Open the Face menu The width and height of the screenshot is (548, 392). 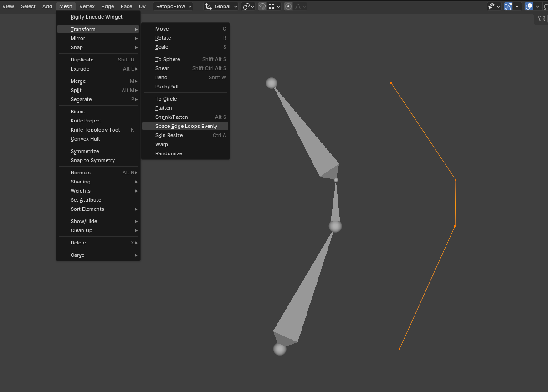(127, 6)
